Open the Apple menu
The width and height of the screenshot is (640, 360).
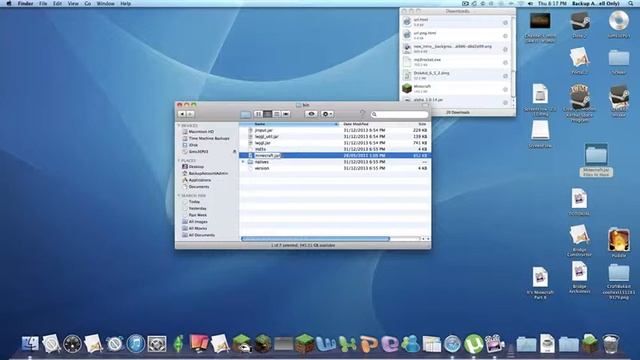point(9,3)
